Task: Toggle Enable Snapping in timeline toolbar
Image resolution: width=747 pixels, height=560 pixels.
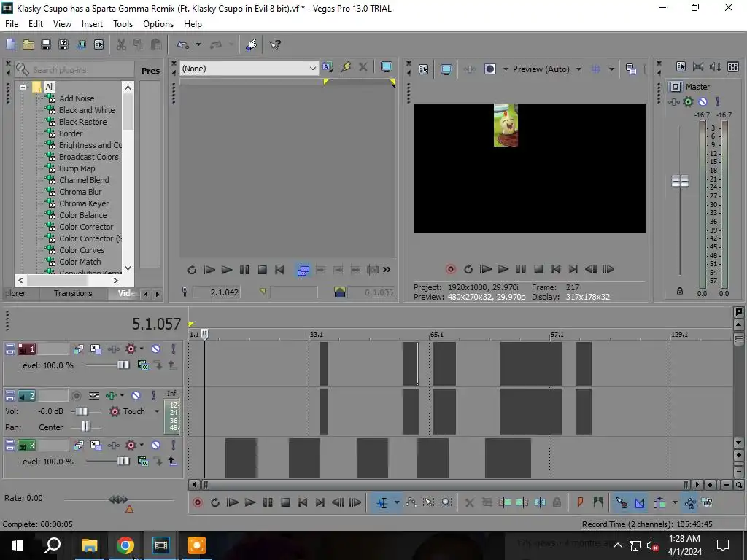Action: [x=622, y=502]
